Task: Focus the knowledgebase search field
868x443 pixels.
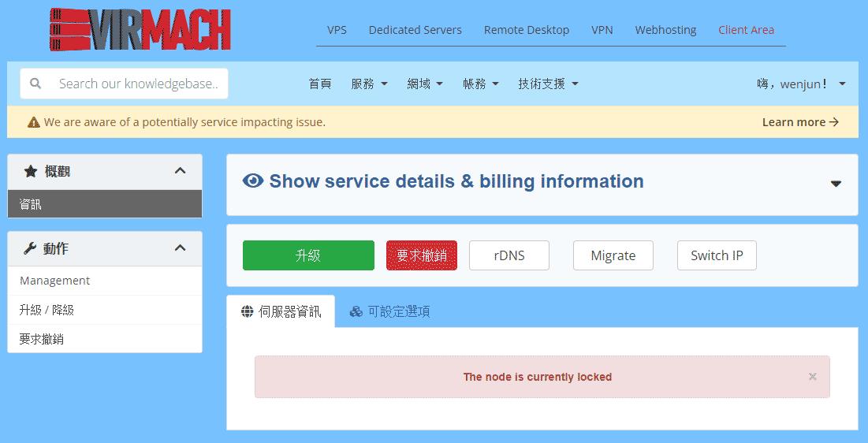Action: click(138, 84)
